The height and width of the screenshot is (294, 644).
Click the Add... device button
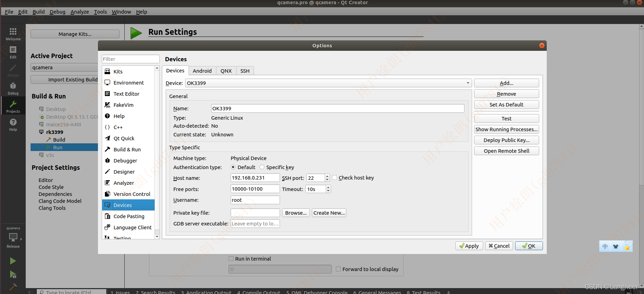(x=506, y=83)
